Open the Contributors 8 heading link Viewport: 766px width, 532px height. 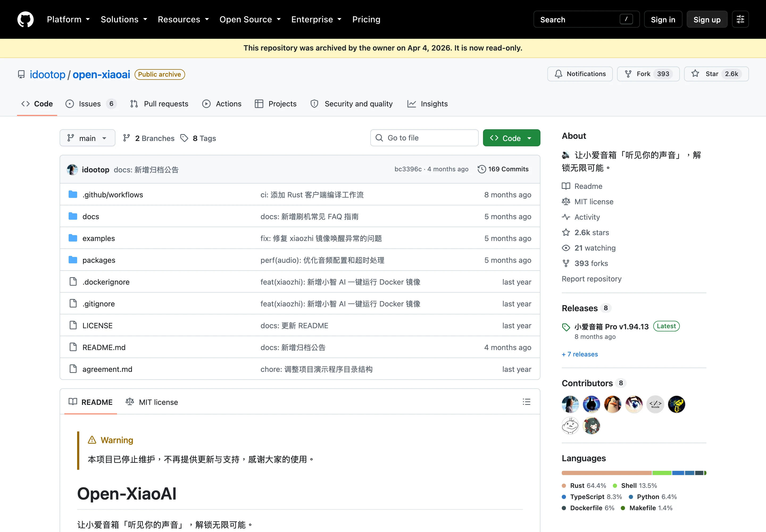coord(594,383)
